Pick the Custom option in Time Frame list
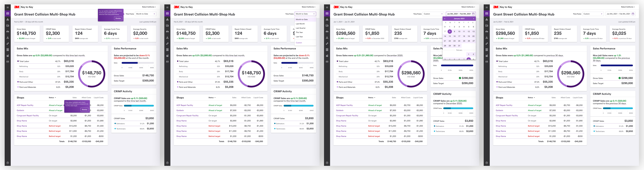Image resolution: width=644 pixels, height=170 pixels. click(x=299, y=43)
